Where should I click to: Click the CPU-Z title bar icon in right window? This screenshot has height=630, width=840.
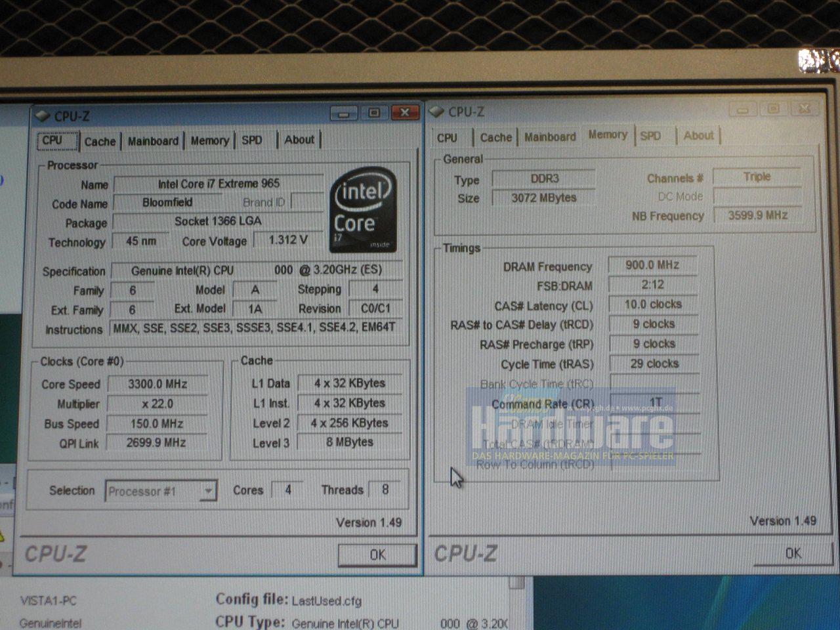tap(437, 112)
